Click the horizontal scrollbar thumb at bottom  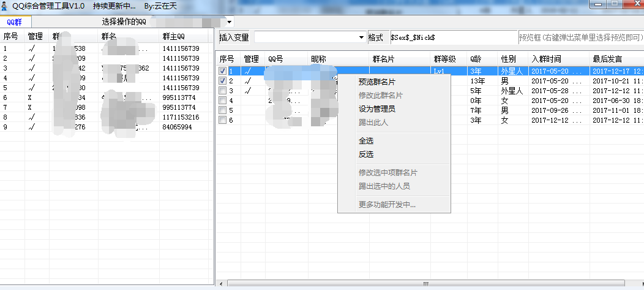(426, 283)
